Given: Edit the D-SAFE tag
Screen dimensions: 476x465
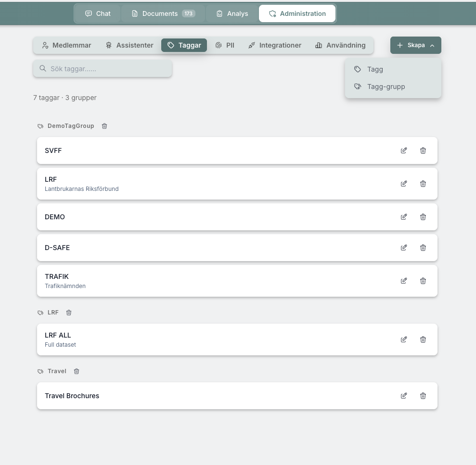Looking at the screenshot, I should click(x=404, y=248).
